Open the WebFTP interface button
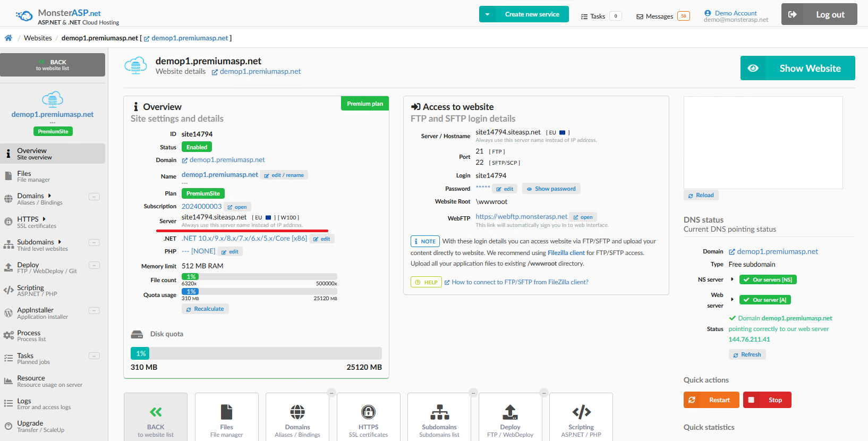 point(583,217)
